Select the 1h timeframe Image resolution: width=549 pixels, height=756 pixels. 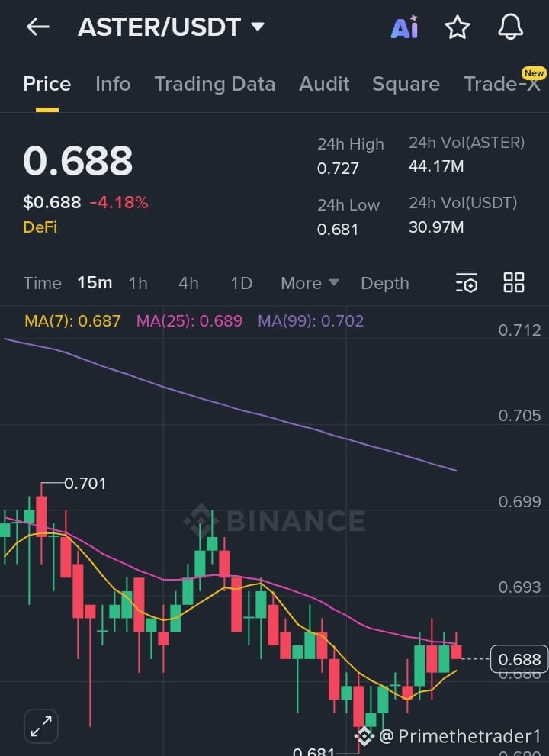point(138,283)
